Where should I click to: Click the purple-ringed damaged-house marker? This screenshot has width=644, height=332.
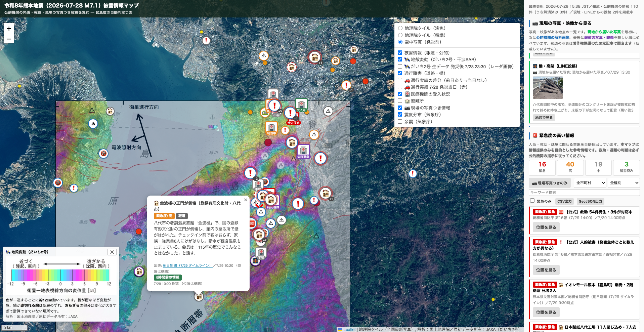(x=139, y=271)
